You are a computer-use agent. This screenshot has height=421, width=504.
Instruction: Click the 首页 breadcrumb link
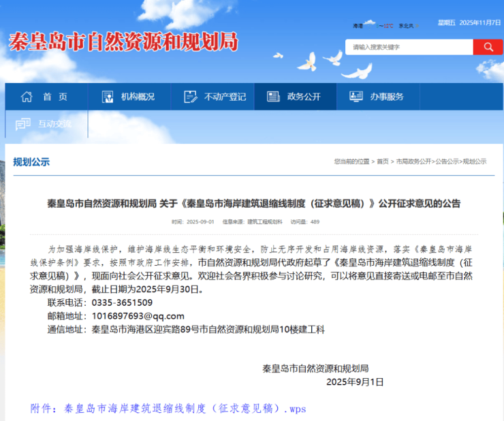[x=383, y=161]
